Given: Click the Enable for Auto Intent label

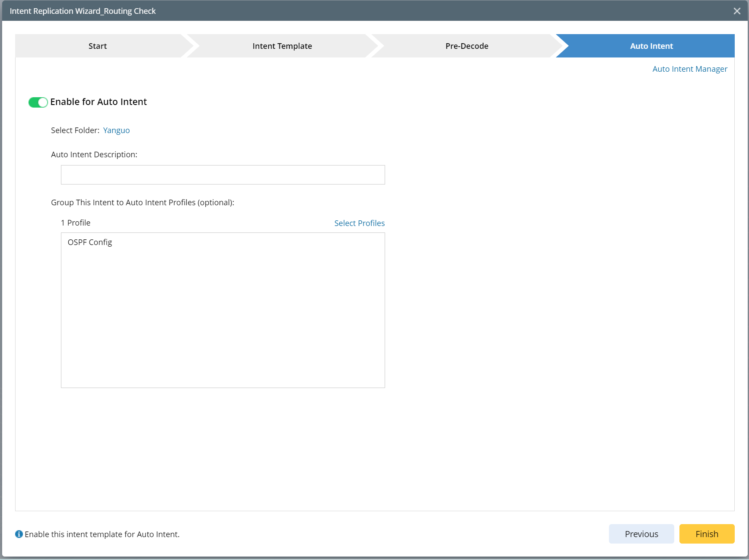Looking at the screenshot, I should (x=99, y=102).
